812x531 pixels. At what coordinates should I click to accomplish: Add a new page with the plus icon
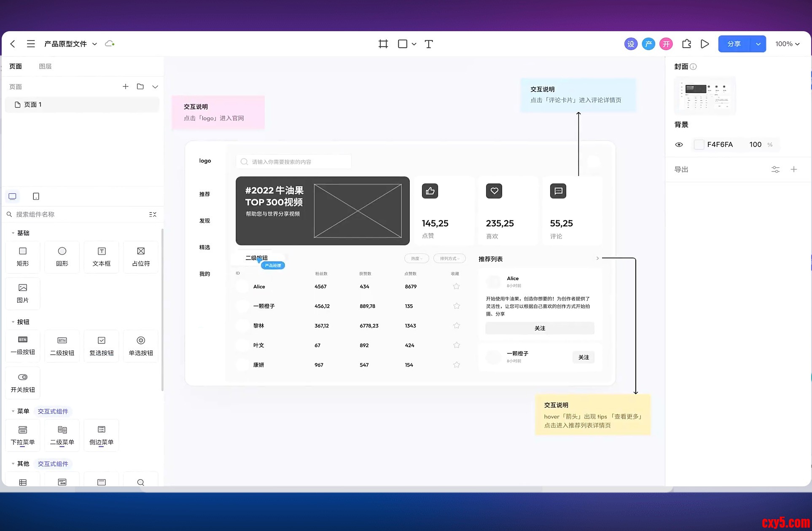coord(125,86)
